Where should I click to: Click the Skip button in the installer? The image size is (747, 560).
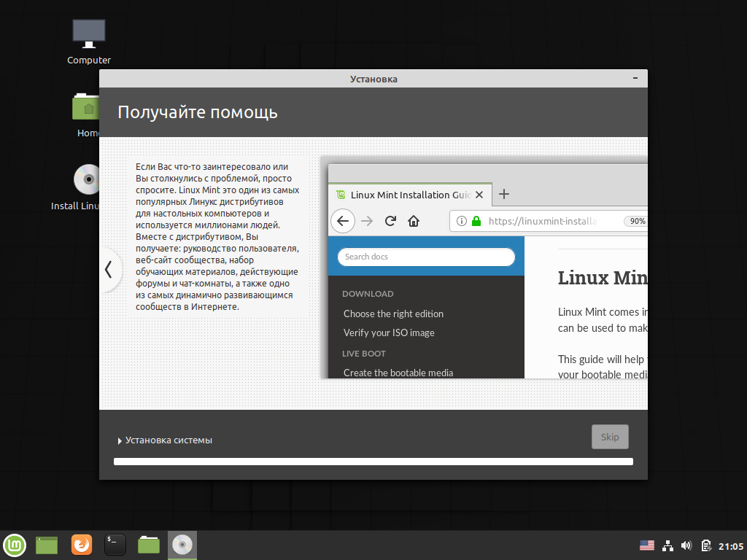pyautogui.click(x=610, y=437)
